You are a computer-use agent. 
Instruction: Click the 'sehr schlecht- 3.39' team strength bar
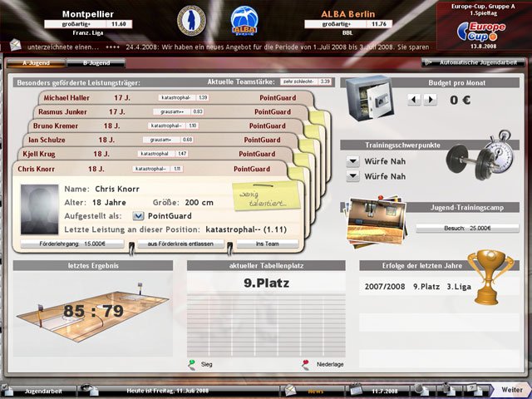pos(306,81)
